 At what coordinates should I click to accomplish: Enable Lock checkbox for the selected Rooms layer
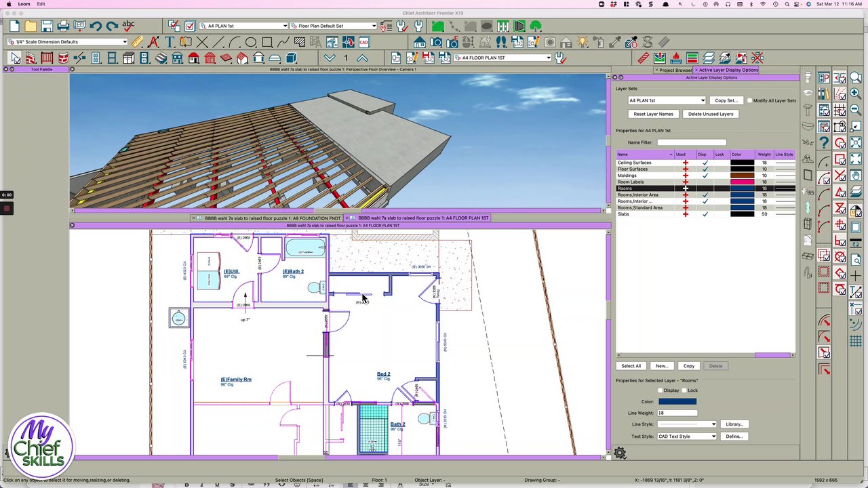click(685, 390)
